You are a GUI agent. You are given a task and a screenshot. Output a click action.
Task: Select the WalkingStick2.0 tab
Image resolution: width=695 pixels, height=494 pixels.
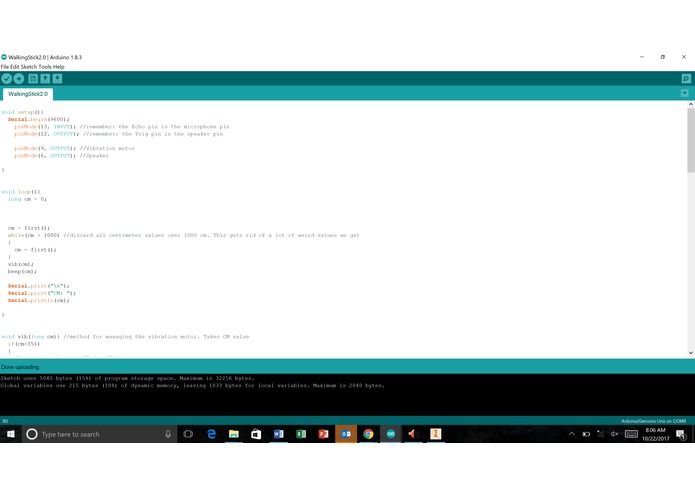pos(28,94)
